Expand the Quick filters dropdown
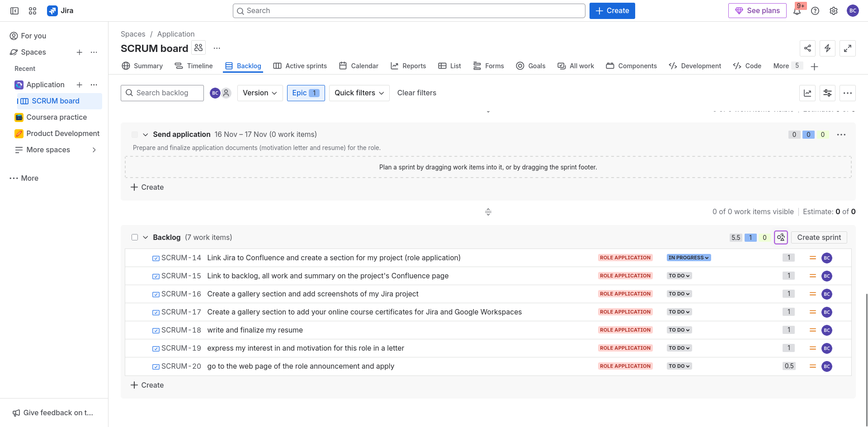The height and width of the screenshot is (427, 868). (x=359, y=93)
